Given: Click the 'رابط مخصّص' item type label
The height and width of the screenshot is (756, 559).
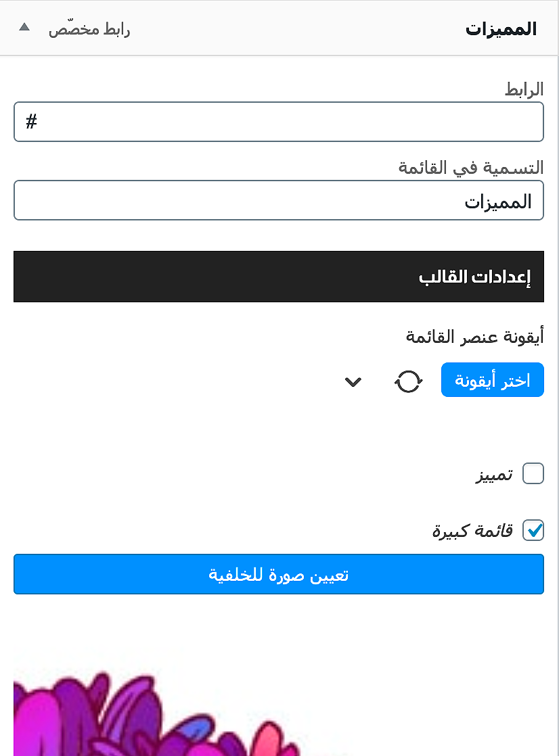Looking at the screenshot, I should 89,30.
